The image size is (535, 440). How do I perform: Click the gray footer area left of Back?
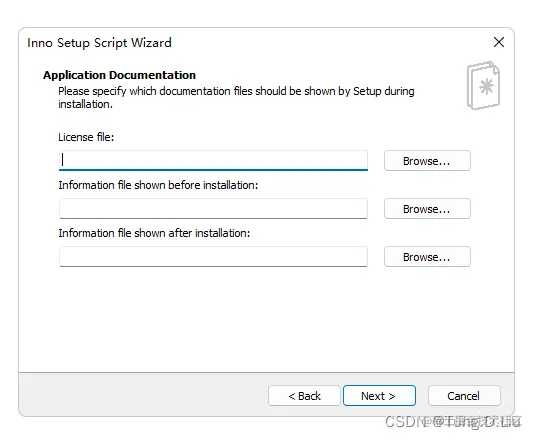coord(143,395)
